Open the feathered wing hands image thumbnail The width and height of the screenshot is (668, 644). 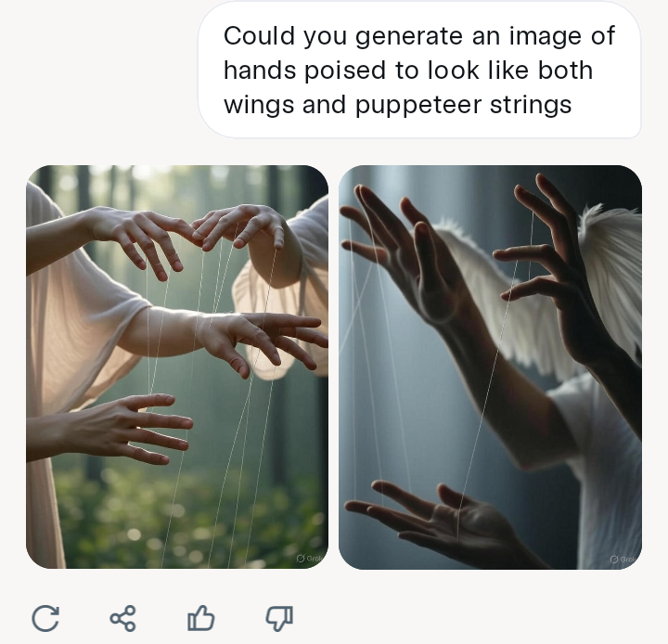point(491,367)
